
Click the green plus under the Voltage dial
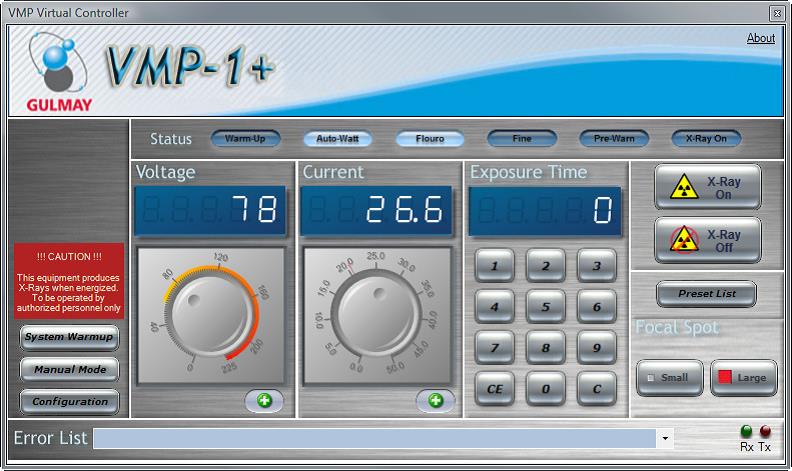[x=264, y=401]
